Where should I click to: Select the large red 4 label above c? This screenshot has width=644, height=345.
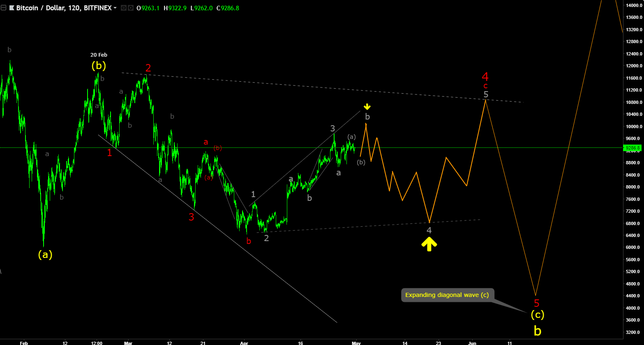(x=485, y=77)
